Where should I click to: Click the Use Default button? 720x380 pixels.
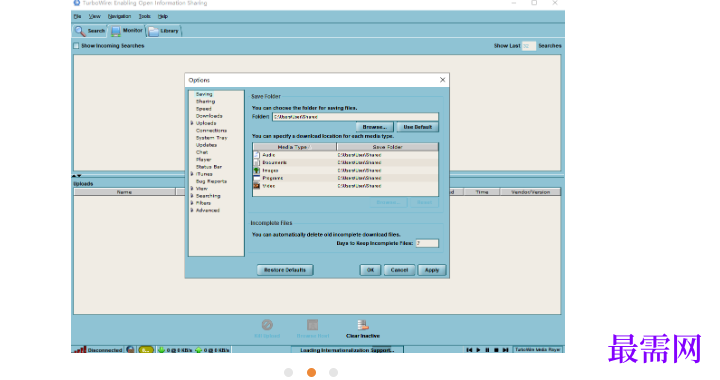417,127
